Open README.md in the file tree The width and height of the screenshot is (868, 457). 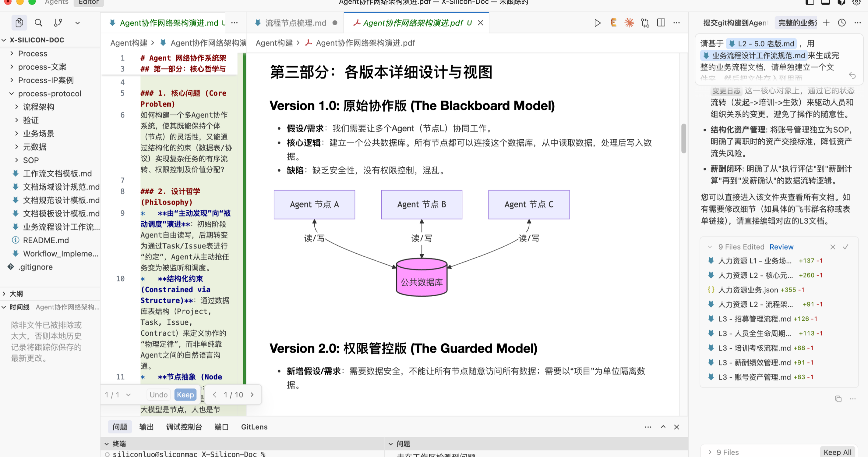45,240
